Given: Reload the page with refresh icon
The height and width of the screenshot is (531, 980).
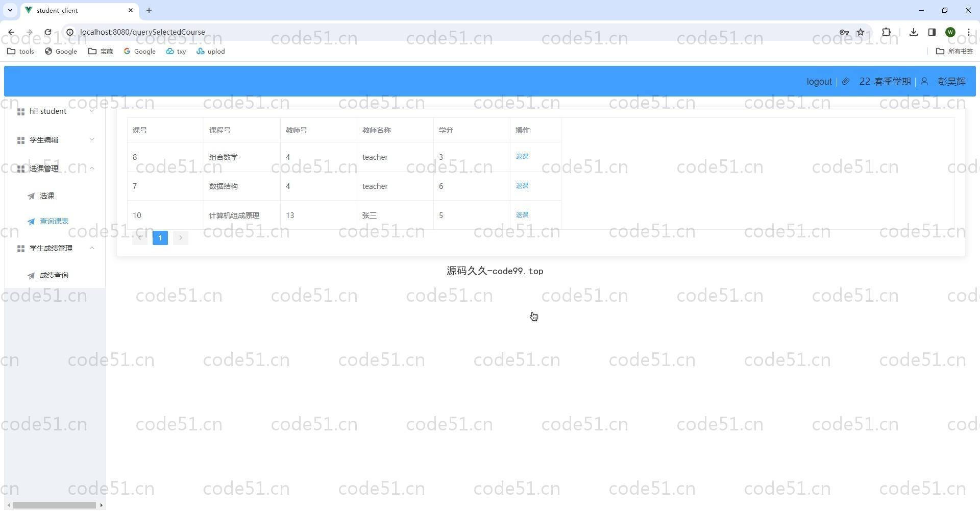Looking at the screenshot, I should [47, 32].
